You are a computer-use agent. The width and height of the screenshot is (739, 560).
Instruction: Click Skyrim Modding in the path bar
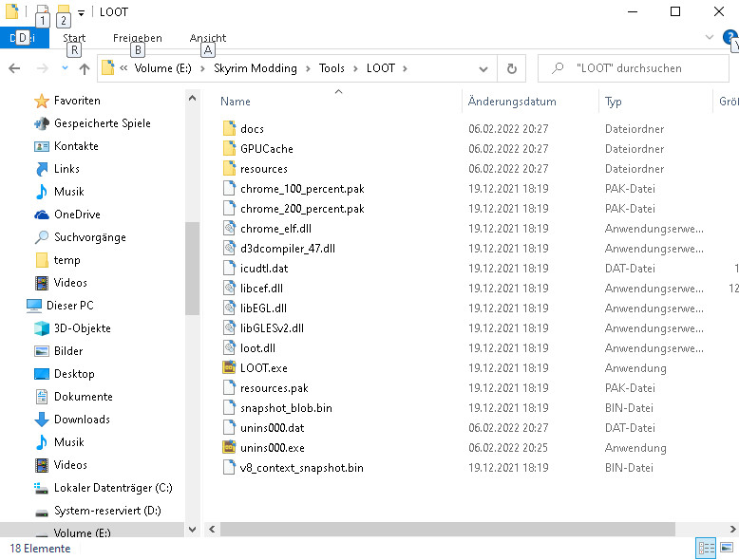[x=255, y=68]
